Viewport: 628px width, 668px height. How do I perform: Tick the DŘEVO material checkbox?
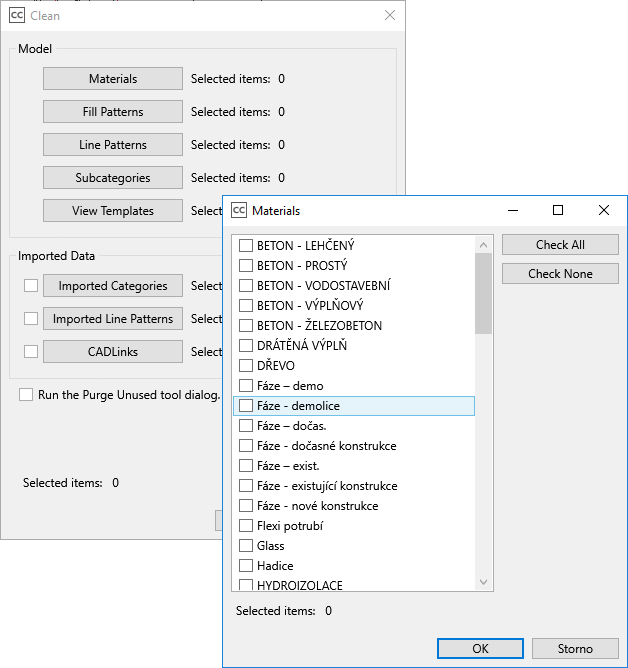(x=246, y=366)
